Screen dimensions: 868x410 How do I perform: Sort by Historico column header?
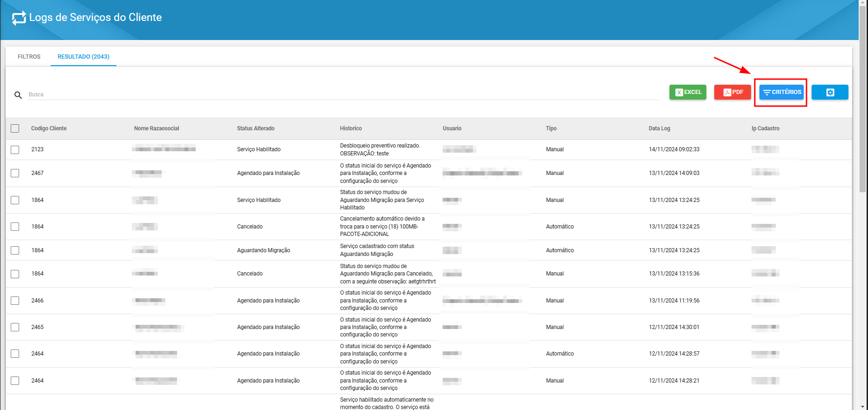pyautogui.click(x=351, y=128)
